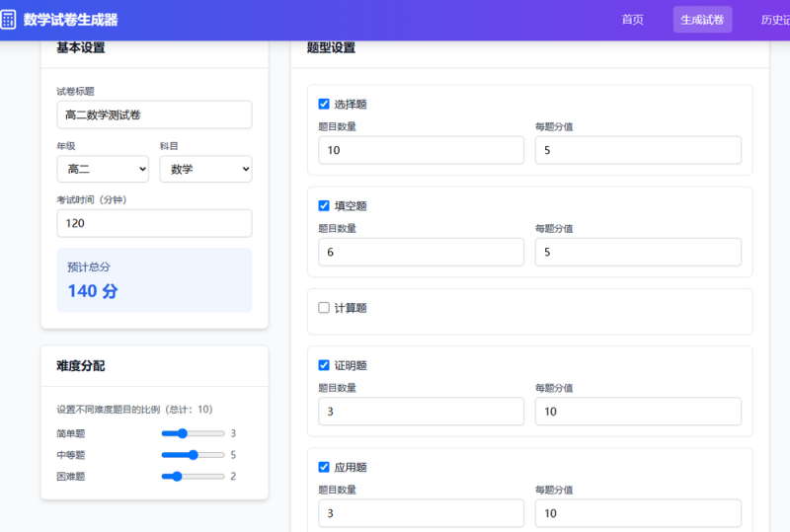Uncheck the 选择题 checkbox
This screenshot has height=532, width=790.
click(x=324, y=104)
